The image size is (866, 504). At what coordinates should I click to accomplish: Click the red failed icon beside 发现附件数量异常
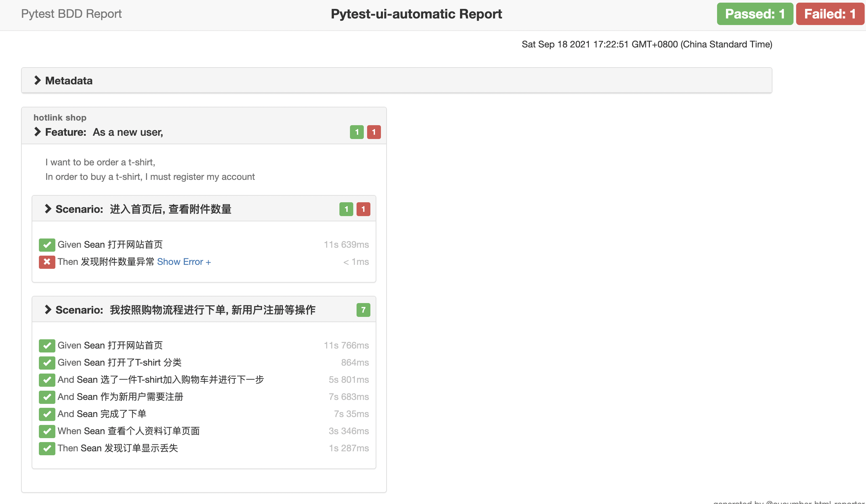[47, 262]
